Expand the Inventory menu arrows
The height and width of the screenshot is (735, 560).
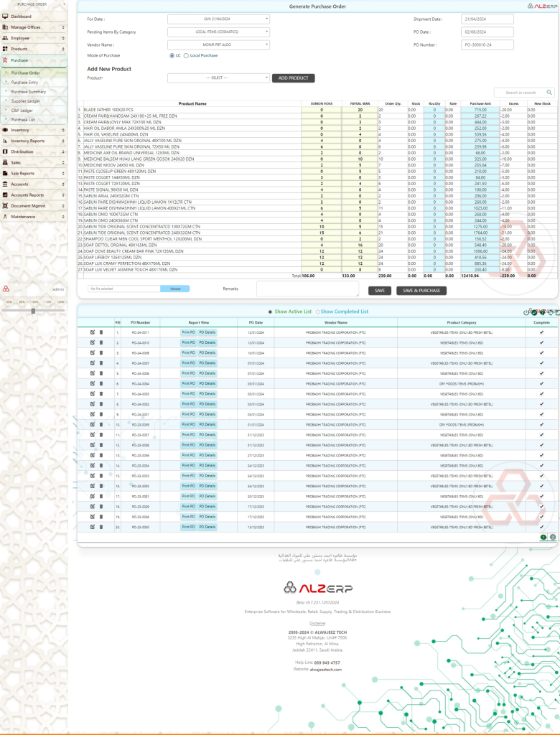(x=63, y=130)
